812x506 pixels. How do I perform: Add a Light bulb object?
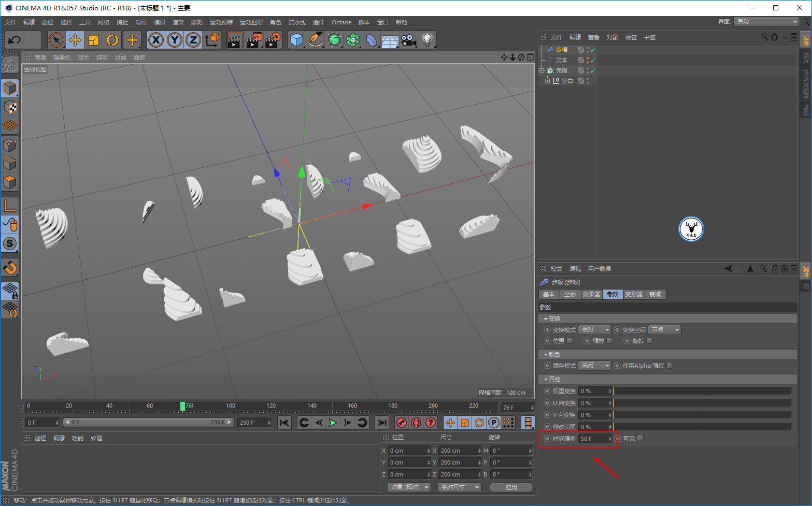click(427, 40)
